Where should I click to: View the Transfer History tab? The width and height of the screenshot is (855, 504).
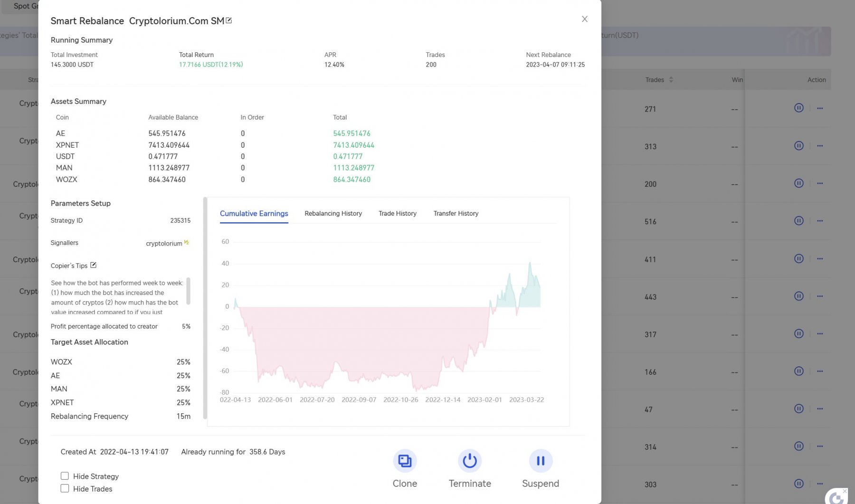pos(456,213)
